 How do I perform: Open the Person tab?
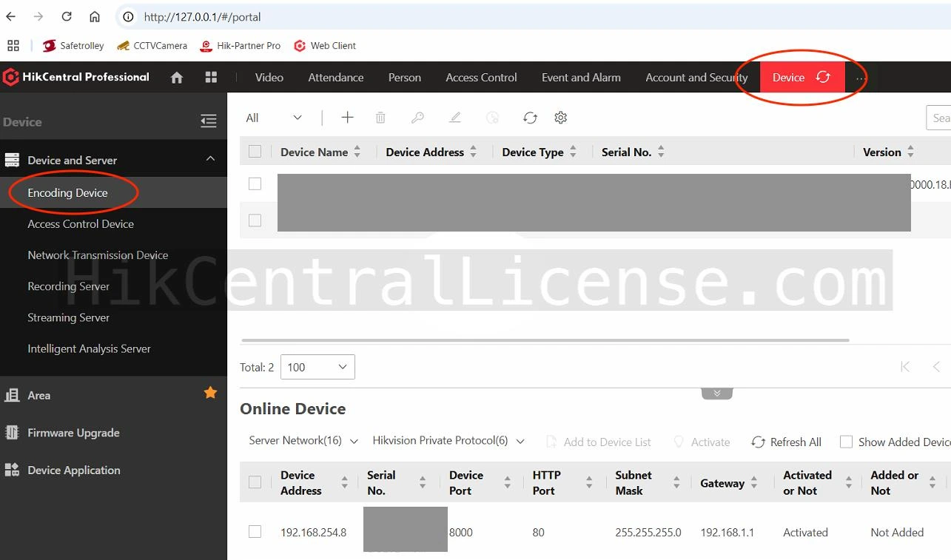click(x=405, y=77)
